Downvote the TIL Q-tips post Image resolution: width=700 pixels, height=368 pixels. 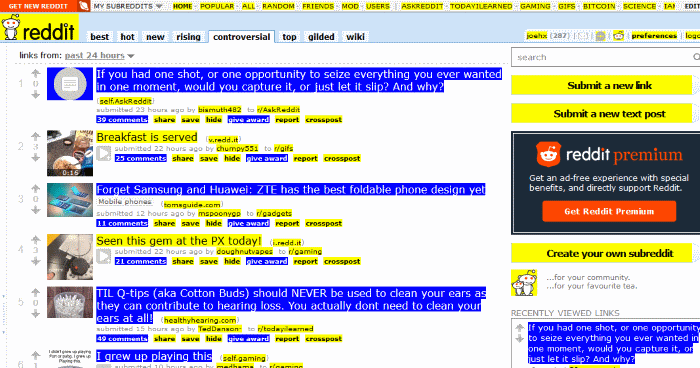coord(36,314)
